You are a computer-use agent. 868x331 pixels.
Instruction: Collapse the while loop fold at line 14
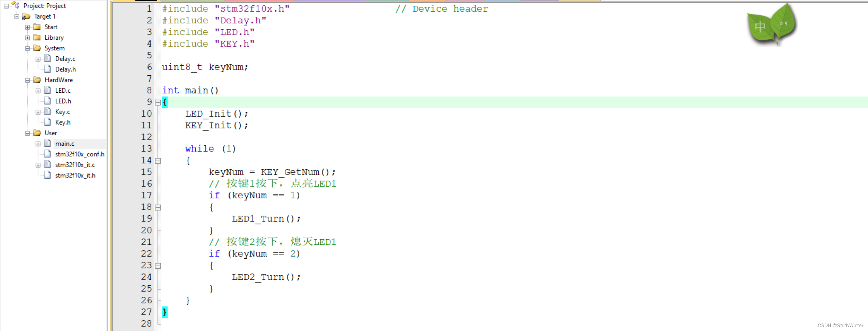point(158,161)
